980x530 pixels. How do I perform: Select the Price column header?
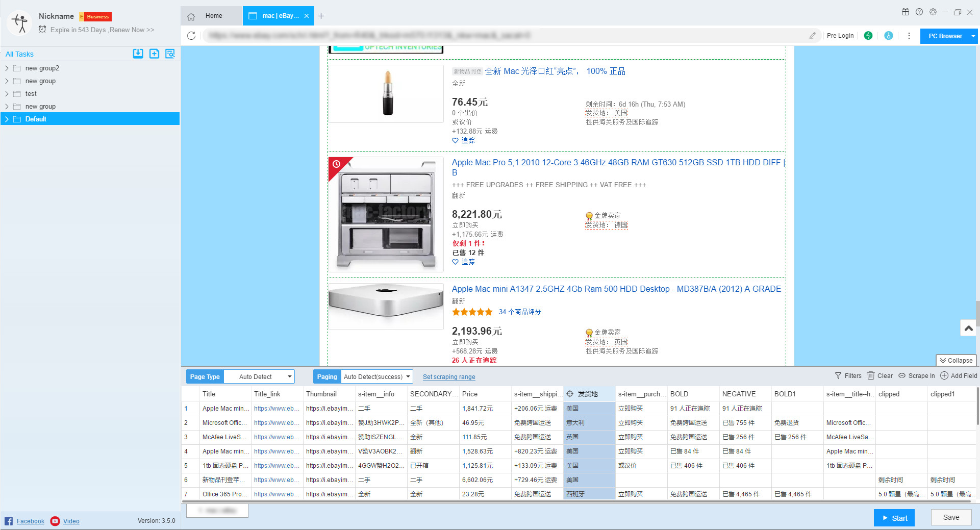(485, 394)
